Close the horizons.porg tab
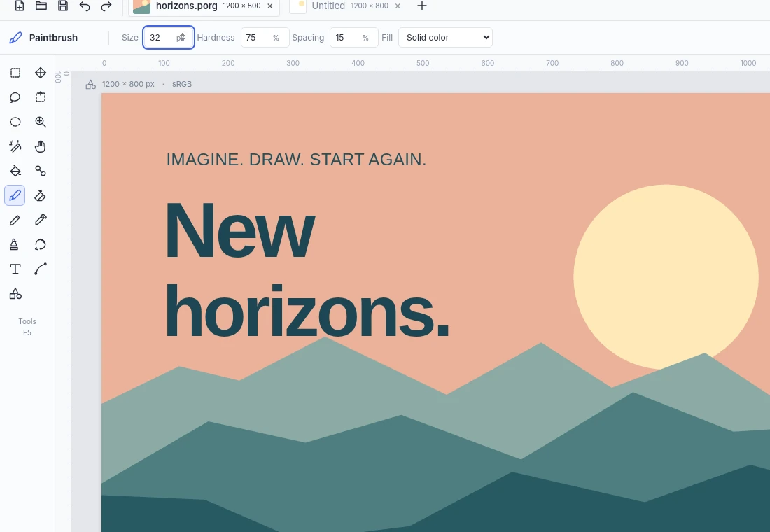 (269, 6)
